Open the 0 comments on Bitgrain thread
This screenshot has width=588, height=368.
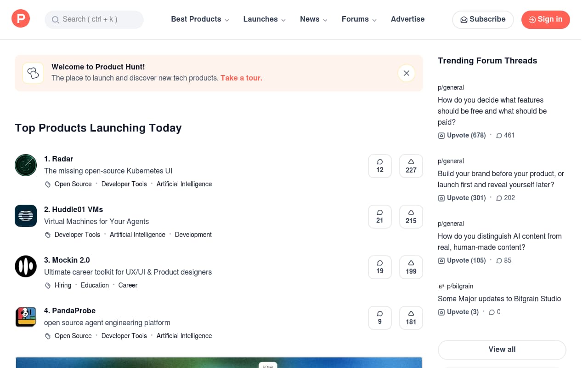coord(495,312)
